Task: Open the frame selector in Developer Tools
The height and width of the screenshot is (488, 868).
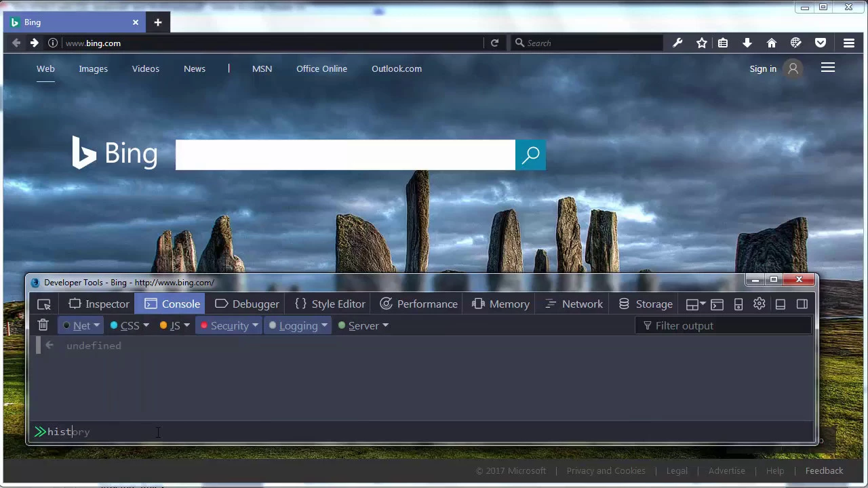Action: [696, 304]
